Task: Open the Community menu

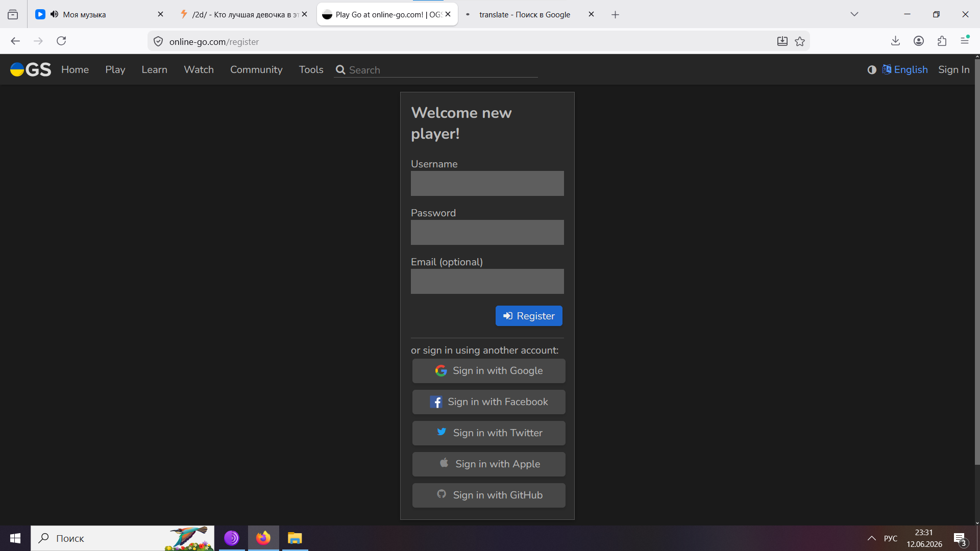Action: (x=256, y=70)
